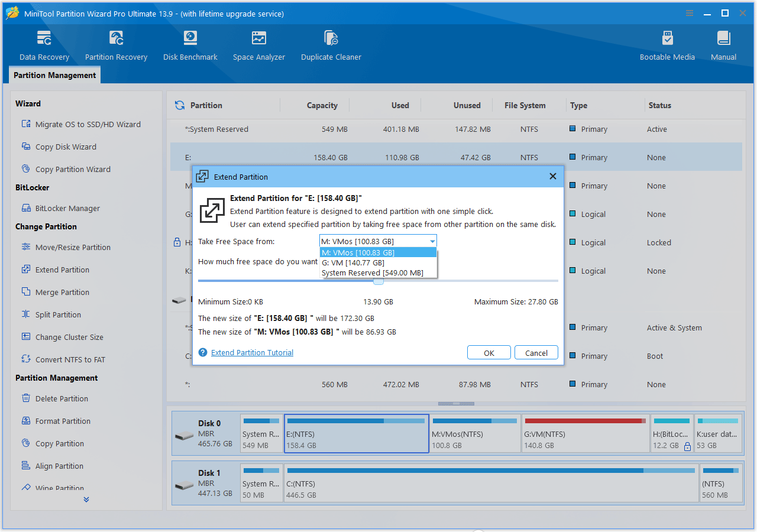
Task: Choose Copy Partition in sidebar
Action: tap(52, 443)
